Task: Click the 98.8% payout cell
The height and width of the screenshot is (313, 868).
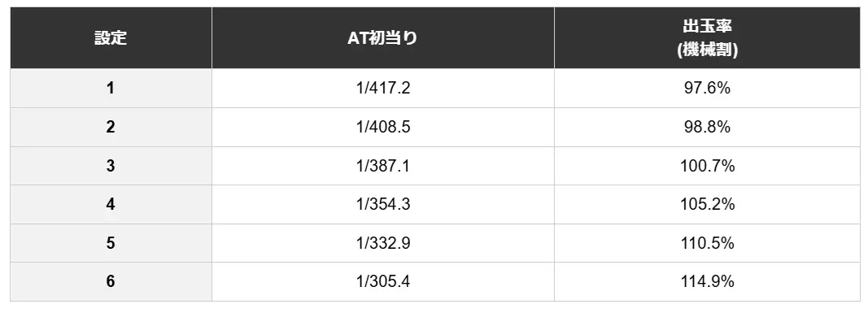Action: [x=707, y=127]
